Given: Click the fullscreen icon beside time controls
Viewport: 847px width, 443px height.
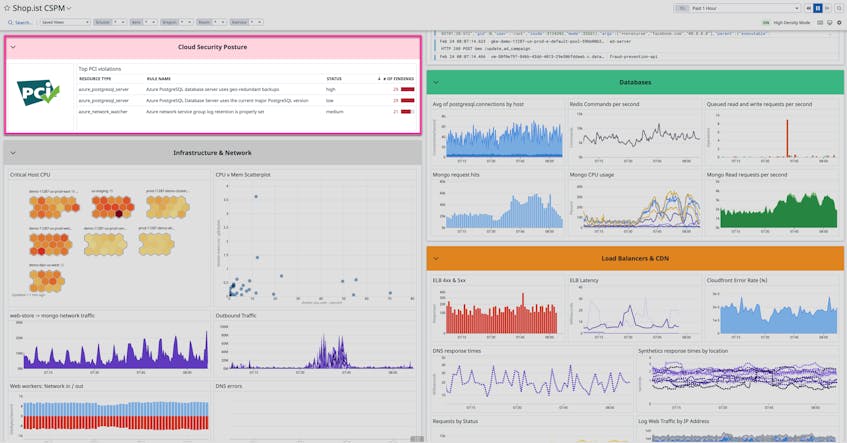Looking at the screenshot, I should [x=839, y=8].
